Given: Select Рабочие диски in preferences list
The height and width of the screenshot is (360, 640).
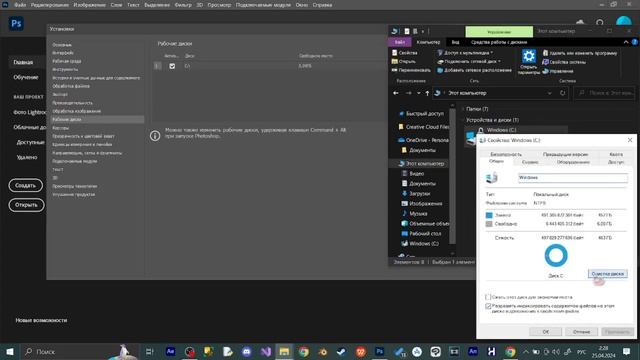Looking at the screenshot, I should click(97, 119).
